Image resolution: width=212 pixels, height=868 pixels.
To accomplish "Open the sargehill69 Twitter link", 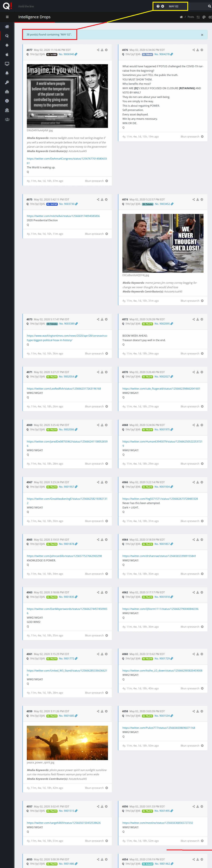I will [64, 823].
